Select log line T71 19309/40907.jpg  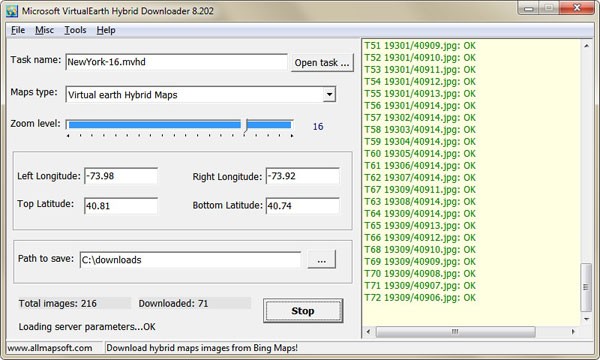point(420,285)
